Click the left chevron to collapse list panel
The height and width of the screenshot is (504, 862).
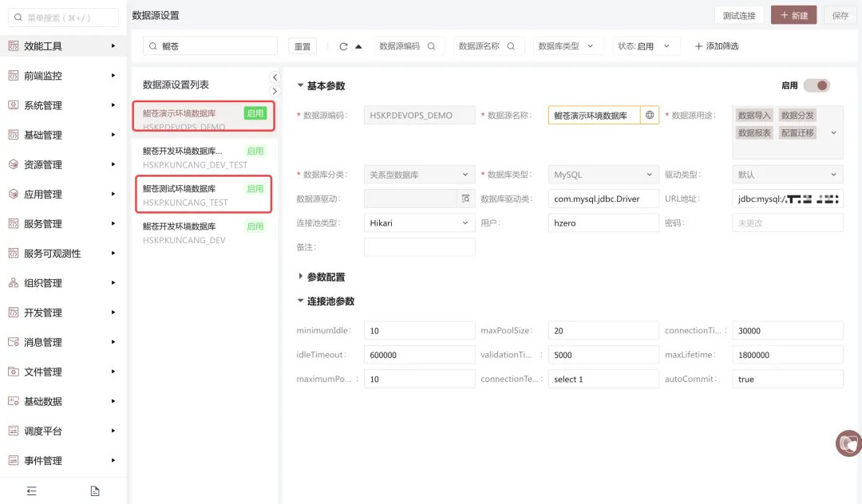coord(275,77)
